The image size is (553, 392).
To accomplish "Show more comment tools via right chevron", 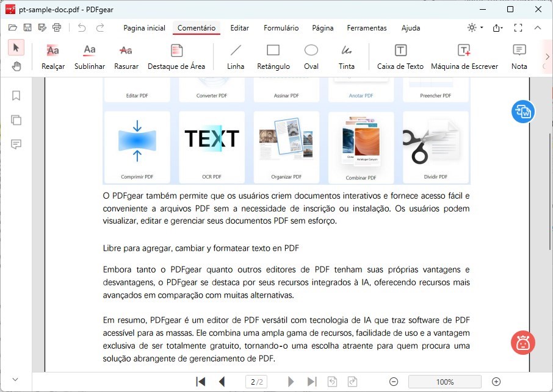I will [x=548, y=56].
